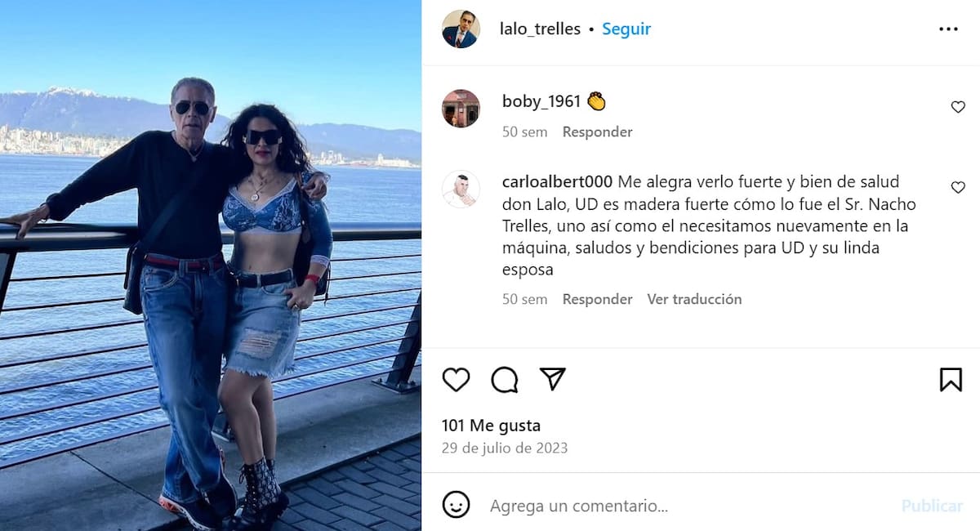The height and width of the screenshot is (531, 980).
Task: Reply to boby_1961's comment
Action: pos(597,132)
